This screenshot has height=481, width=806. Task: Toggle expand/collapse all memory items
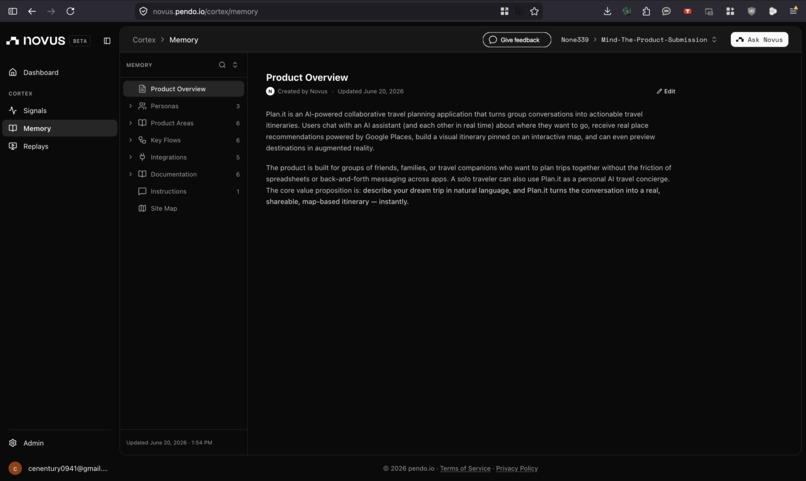tap(235, 65)
